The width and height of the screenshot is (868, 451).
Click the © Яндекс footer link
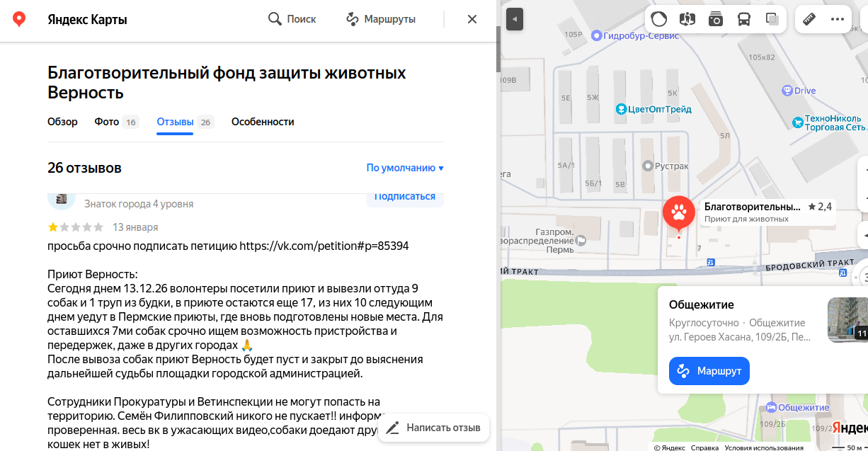(x=669, y=447)
